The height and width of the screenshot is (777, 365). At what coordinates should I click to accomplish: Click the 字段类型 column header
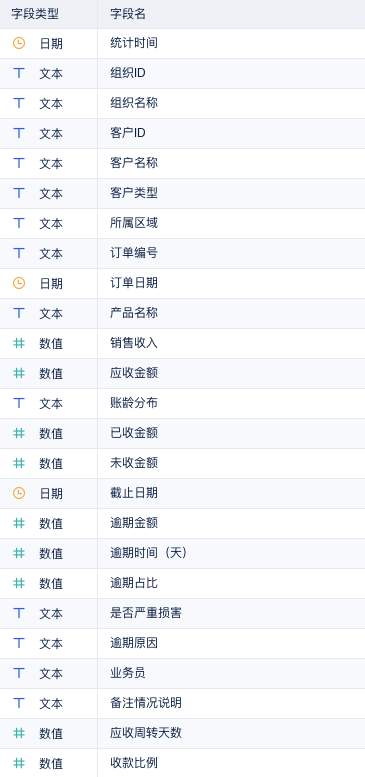tap(35, 14)
